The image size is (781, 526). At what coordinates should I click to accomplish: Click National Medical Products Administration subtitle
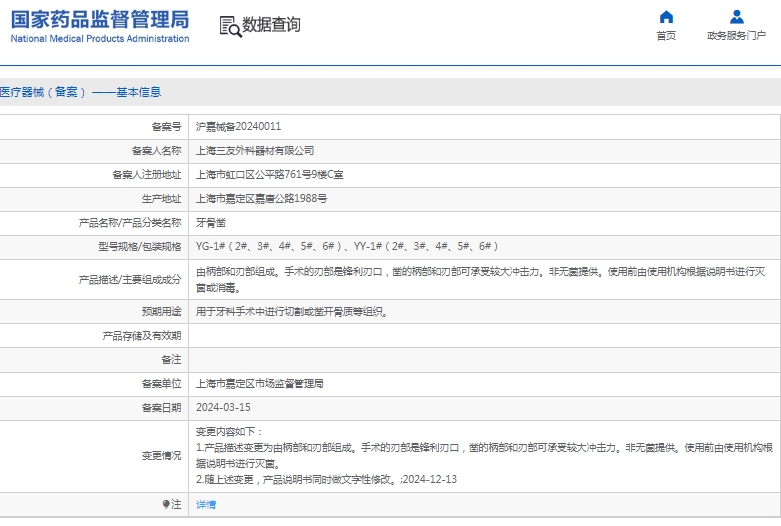pyautogui.click(x=100, y=38)
